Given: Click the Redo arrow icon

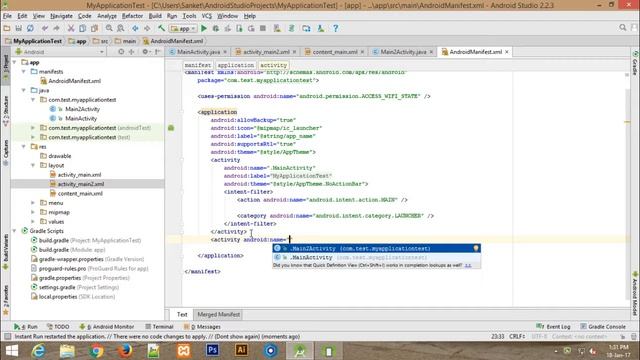Looking at the screenshot, I should (x=56, y=29).
